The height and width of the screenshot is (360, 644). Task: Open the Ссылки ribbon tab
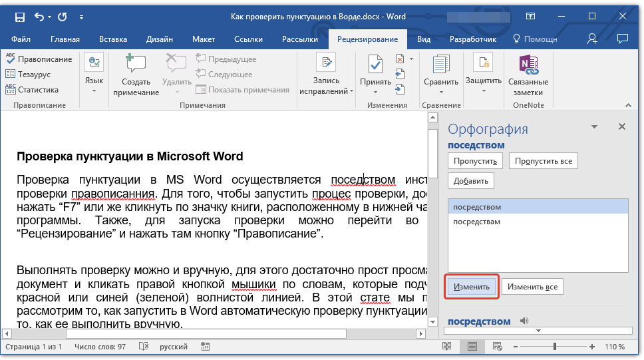tap(248, 39)
